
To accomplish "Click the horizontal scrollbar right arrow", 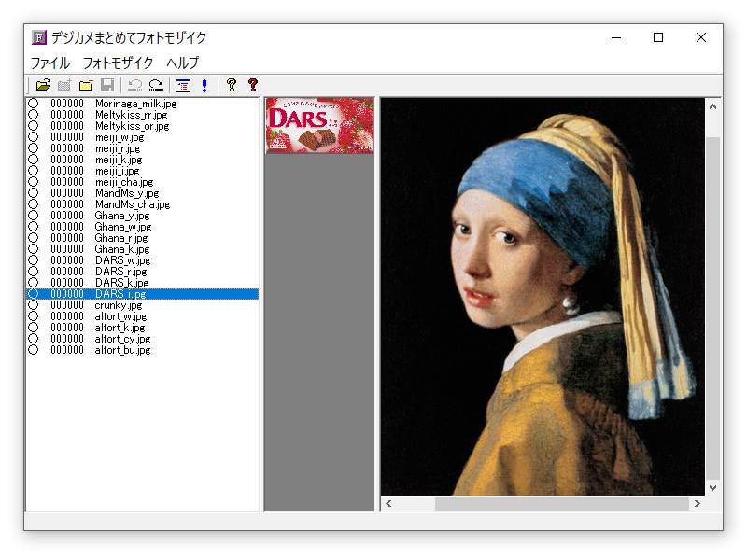I will (x=698, y=503).
